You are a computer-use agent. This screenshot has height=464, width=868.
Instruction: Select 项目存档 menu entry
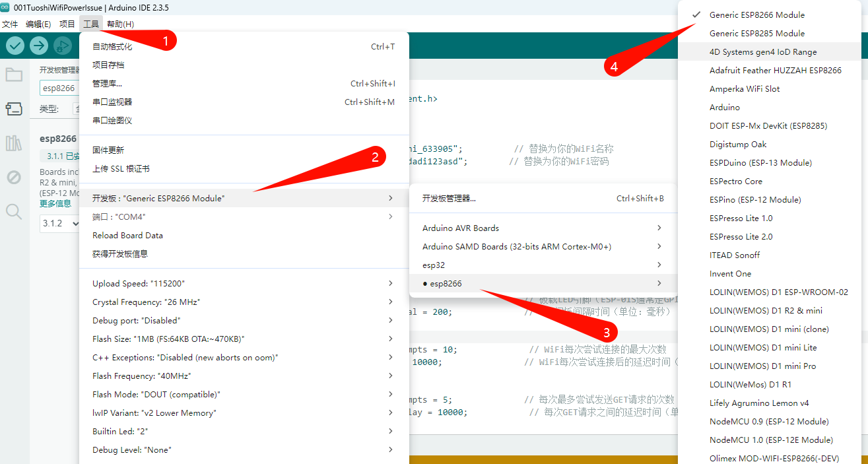point(244,65)
